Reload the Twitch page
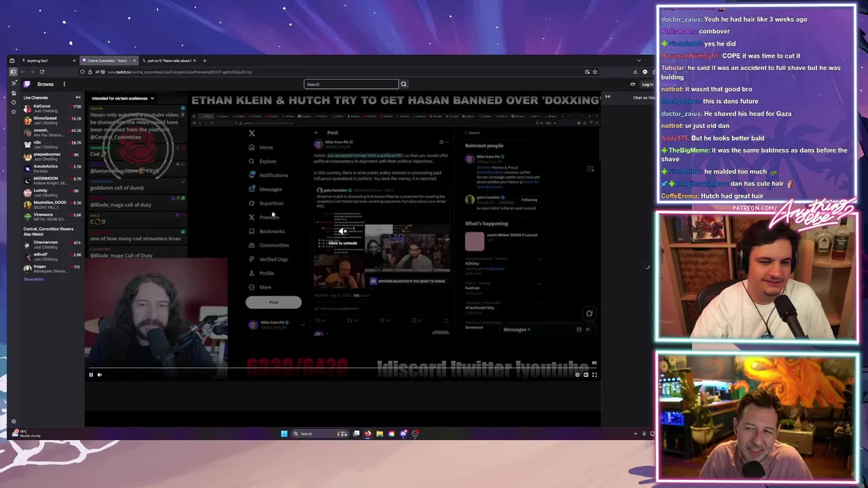The width and height of the screenshot is (868, 488). pyautogui.click(x=42, y=72)
